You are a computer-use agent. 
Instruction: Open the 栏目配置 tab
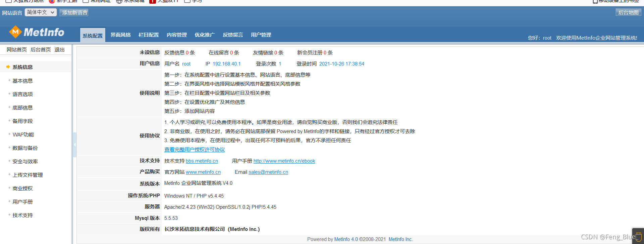[149, 35]
